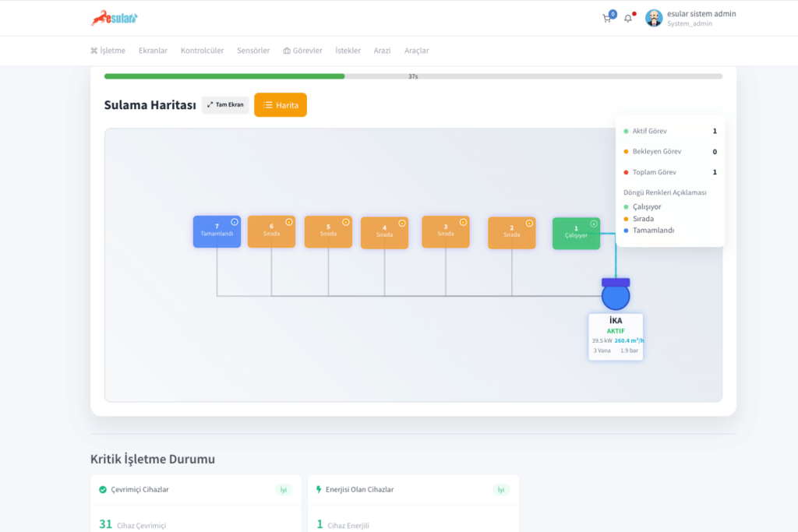This screenshot has height=532, width=798.
Task: Click the 37s refresh progress bar
Action: 413,76
